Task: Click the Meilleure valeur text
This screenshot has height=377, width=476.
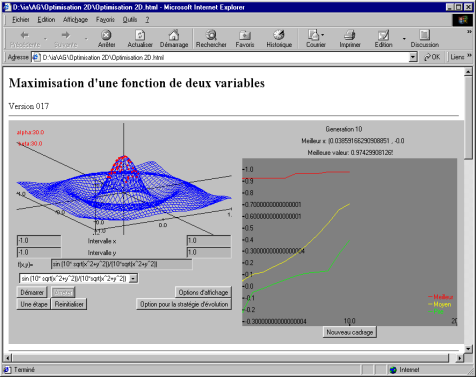Action: [x=350, y=153]
